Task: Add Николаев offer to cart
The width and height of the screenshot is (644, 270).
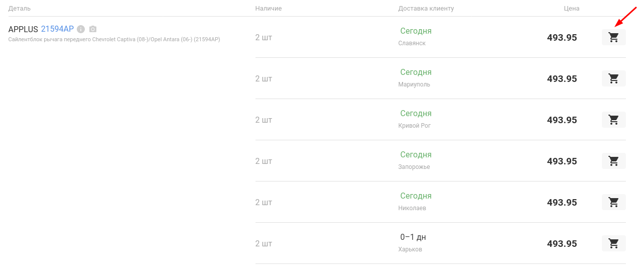Action: click(613, 202)
